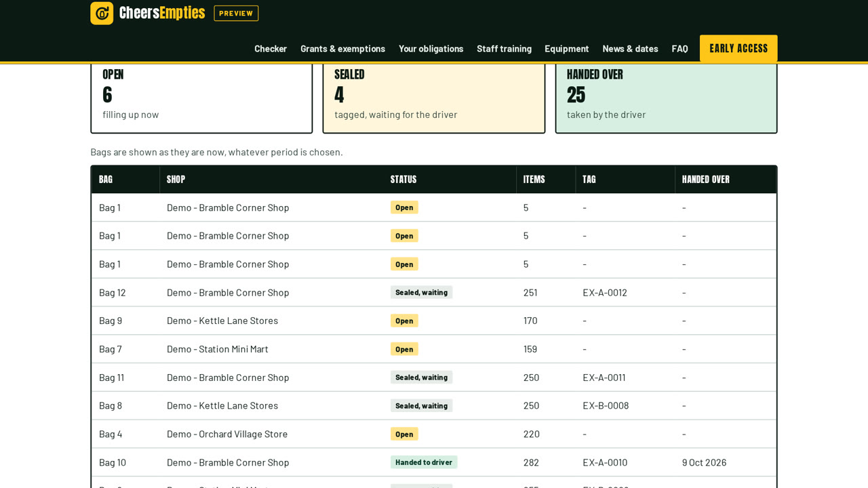868x488 pixels.
Task: Select the Sealed summary card showing 4
Action: (x=434, y=98)
